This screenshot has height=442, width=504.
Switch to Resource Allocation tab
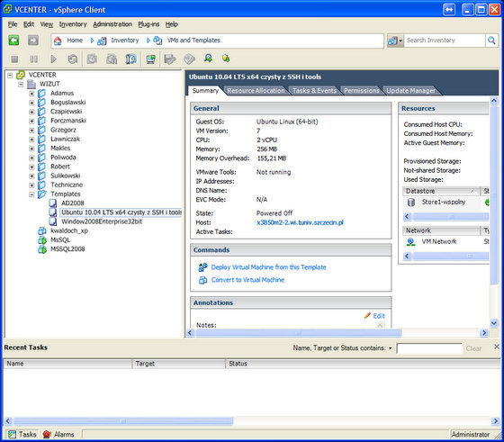click(256, 91)
